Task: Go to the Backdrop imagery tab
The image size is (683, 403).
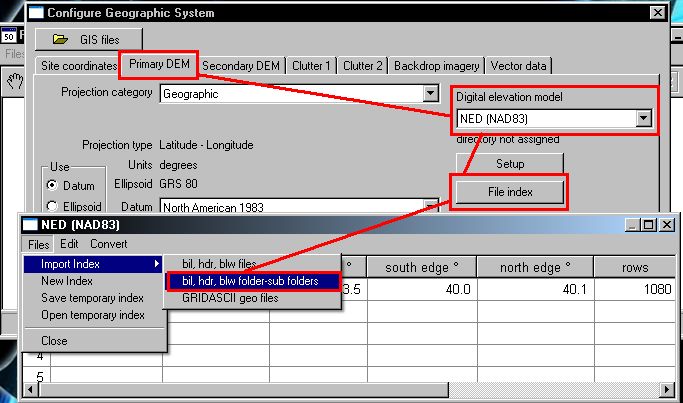Action: coord(437,66)
